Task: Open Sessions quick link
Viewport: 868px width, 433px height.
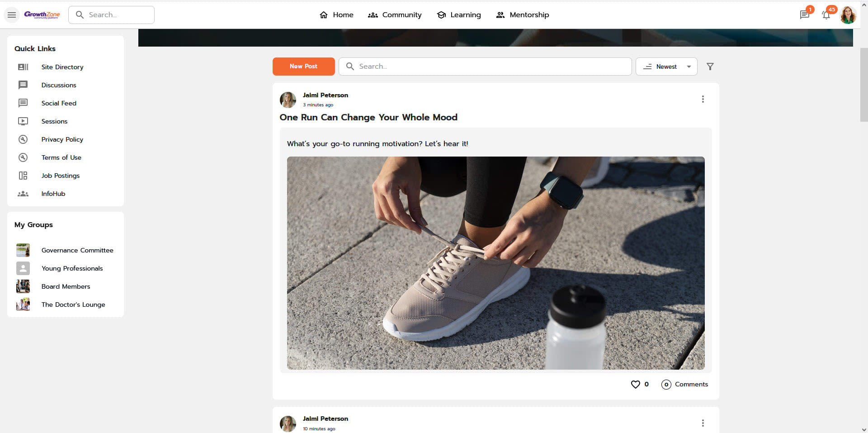Action: pyautogui.click(x=54, y=121)
